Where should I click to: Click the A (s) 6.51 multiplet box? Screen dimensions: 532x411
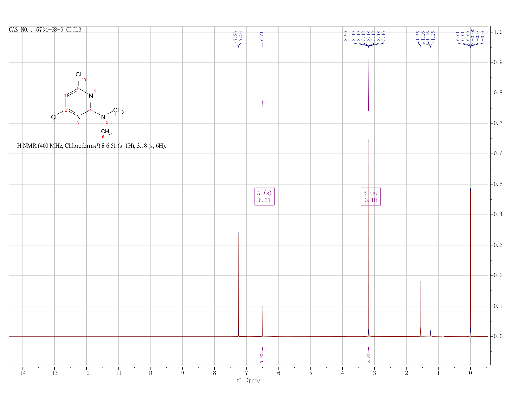click(x=264, y=197)
